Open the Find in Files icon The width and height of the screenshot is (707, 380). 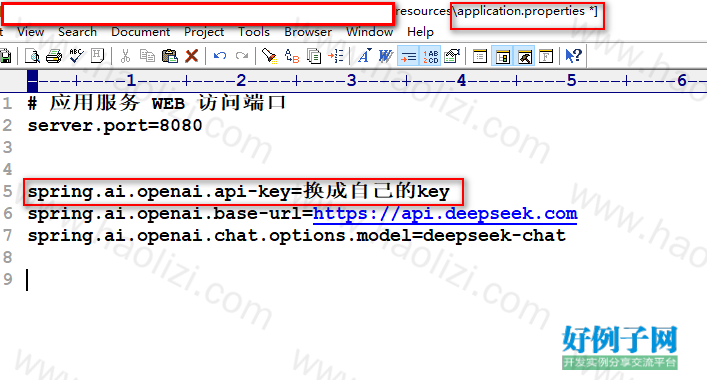pos(314,56)
